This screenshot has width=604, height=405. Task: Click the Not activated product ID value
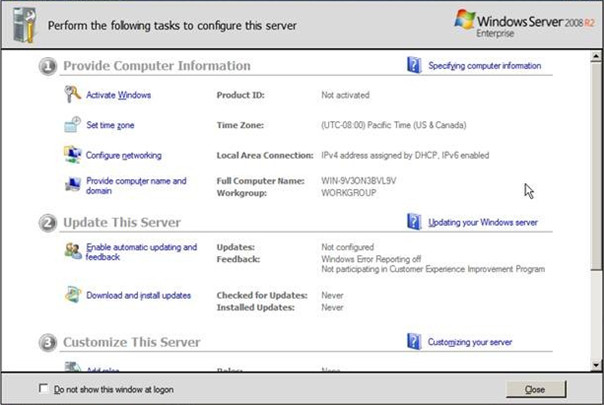click(345, 95)
